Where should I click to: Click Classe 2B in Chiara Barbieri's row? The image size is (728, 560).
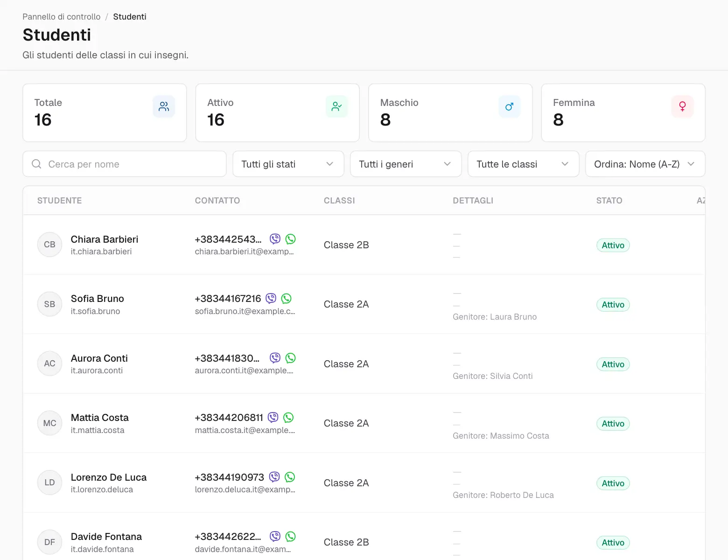(346, 245)
